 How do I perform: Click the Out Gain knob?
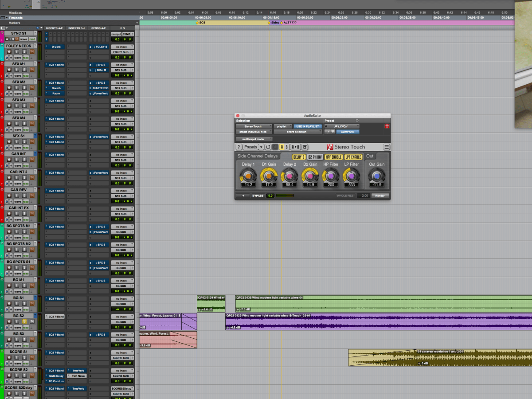click(x=377, y=176)
